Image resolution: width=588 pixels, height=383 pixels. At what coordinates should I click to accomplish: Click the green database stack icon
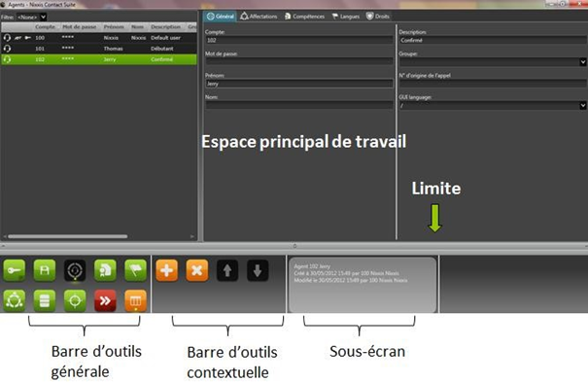point(45,300)
